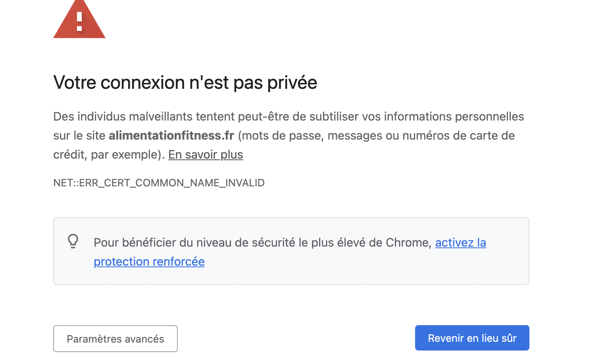Click the 'Votre connexion n'est pas privée' heading
This screenshot has height=364, width=608.
click(x=185, y=82)
